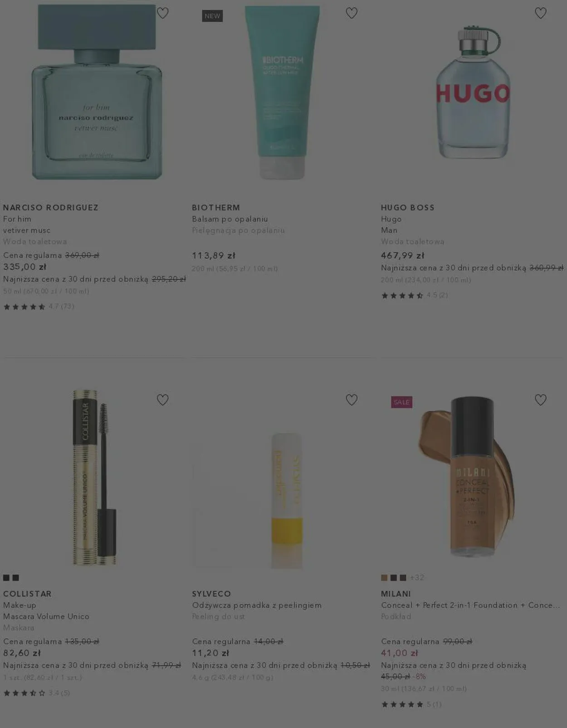The width and height of the screenshot is (567, 728).
Task: Add Hugo Boss Man to wishlist
Action: (x=541, y=13)
